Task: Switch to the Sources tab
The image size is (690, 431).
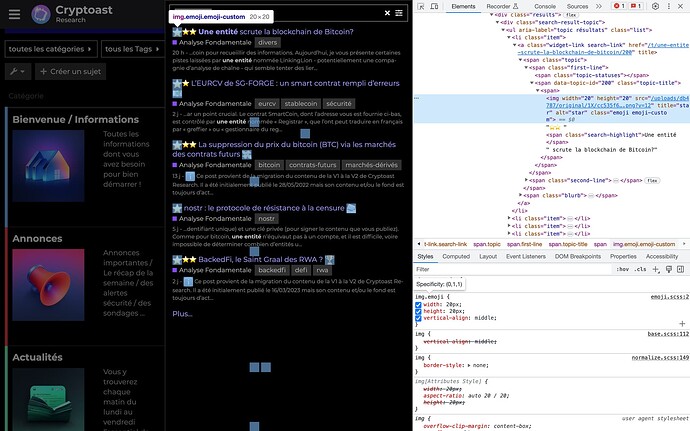Action: coord(577,7)
